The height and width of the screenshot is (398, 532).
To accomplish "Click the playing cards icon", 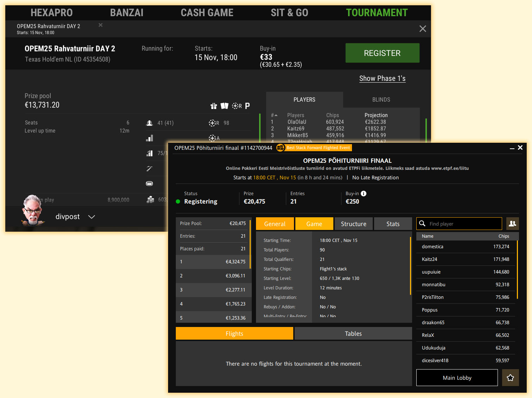I will [224, 106].
